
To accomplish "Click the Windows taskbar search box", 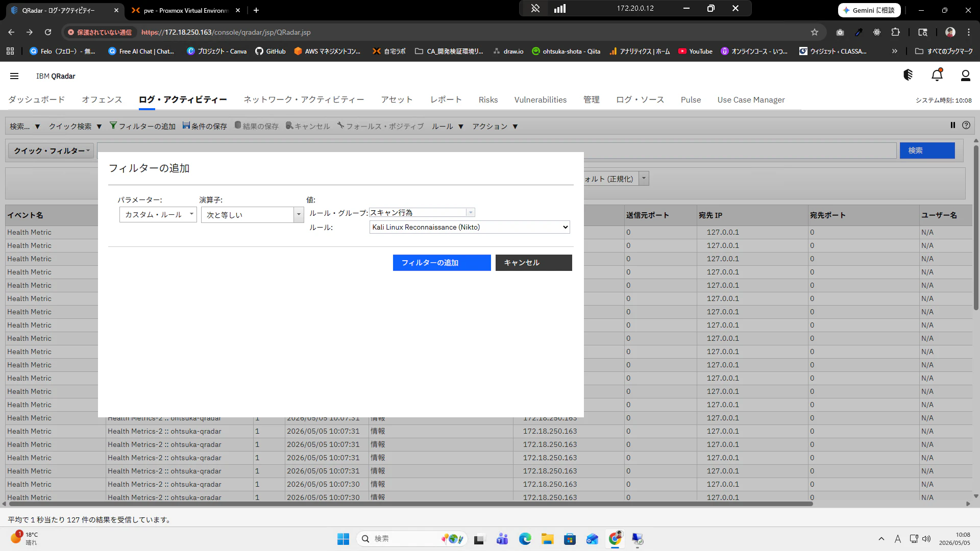I will (411, 539).
